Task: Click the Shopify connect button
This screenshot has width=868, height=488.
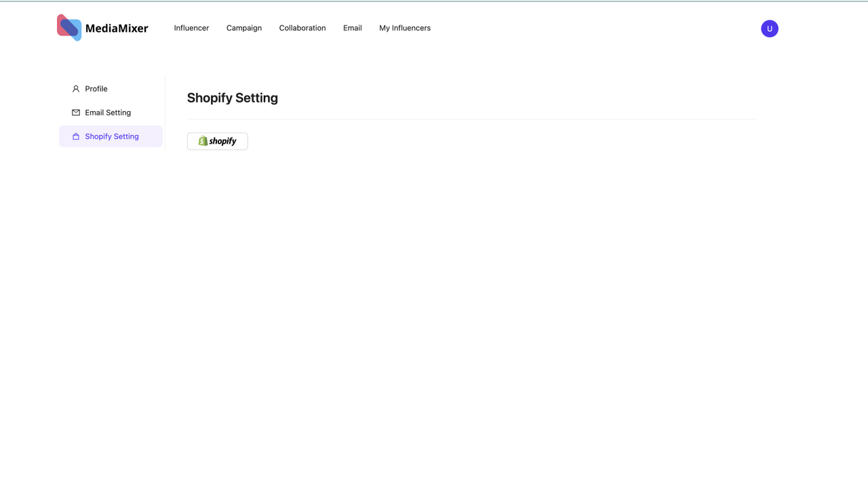Action: pyautogui.click(x=218, y=141)
